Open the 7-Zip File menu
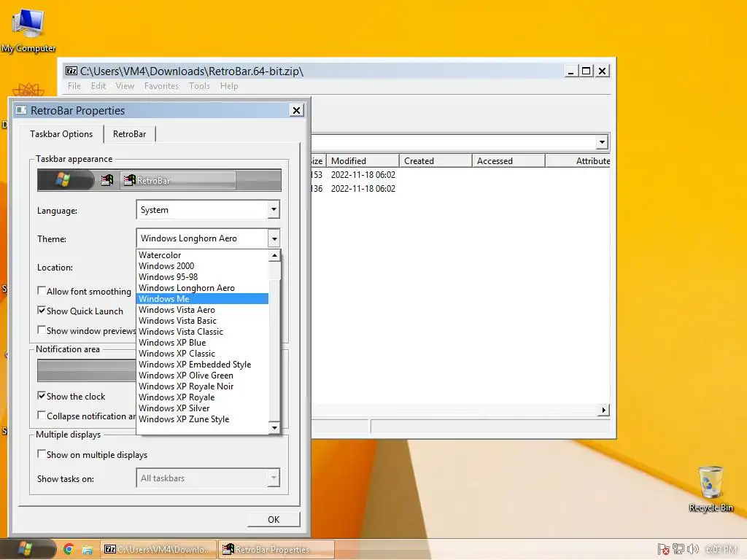747x560 pixels. tap(74, 86)
